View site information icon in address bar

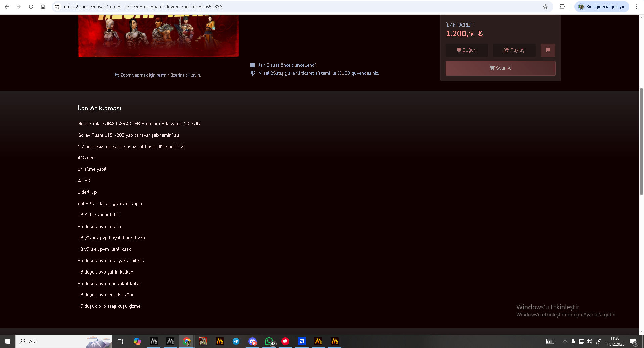click(57, 7)
